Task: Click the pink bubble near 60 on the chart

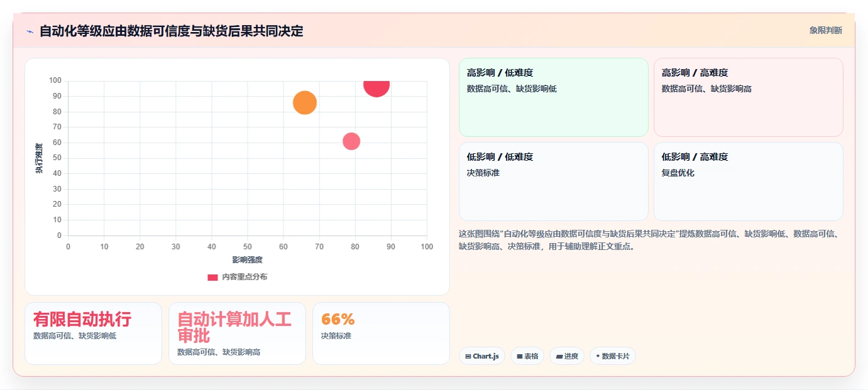Action: click(351, 141)
